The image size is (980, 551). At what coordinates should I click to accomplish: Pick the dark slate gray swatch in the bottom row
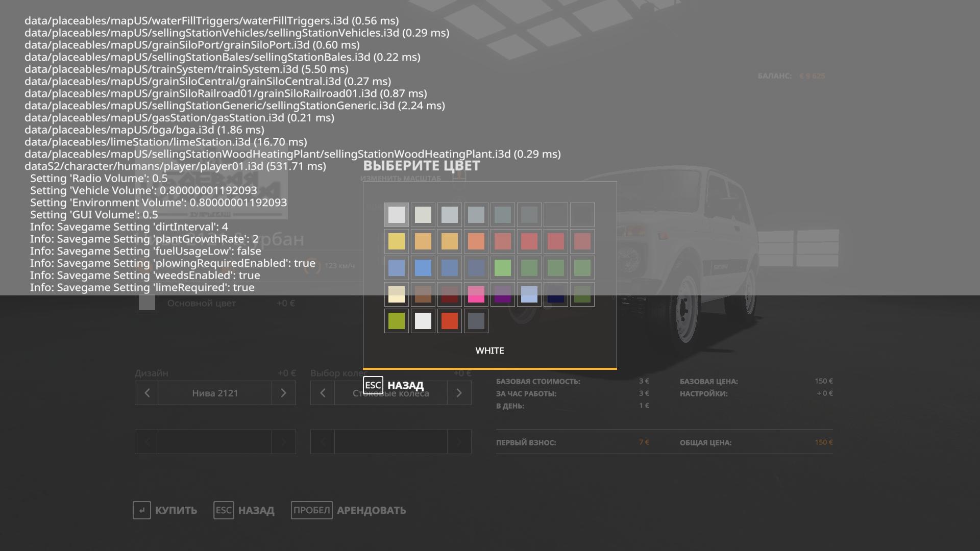pos(476,321)
